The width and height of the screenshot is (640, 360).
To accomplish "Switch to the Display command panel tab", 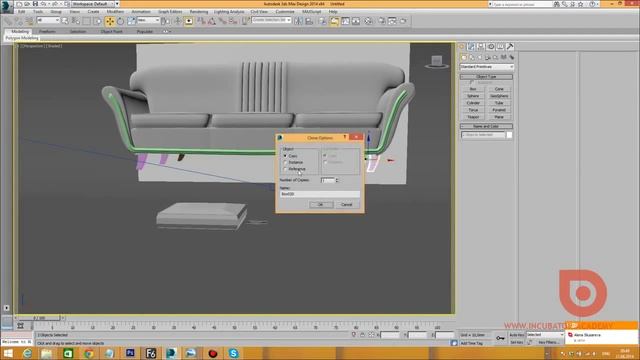I will pos(500,47).
